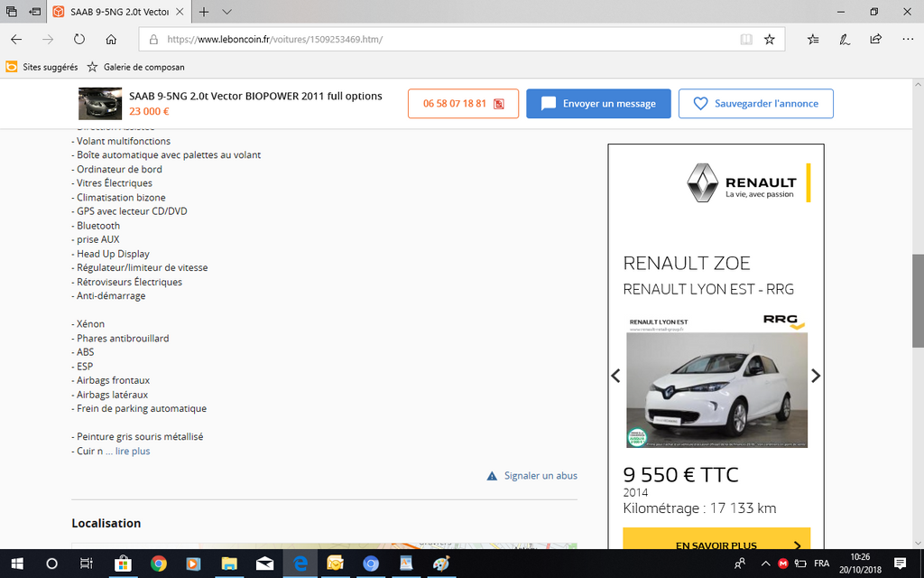The image size is (924, 578).
Task: Click 'Peinture gris souris métallisé' line
Action: tap(137, 437)
